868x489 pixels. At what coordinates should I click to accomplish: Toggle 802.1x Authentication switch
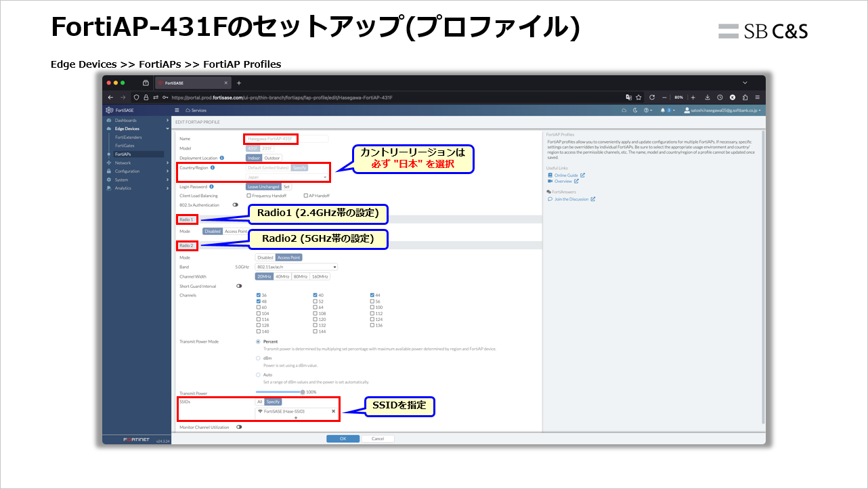tap(236, 205)
